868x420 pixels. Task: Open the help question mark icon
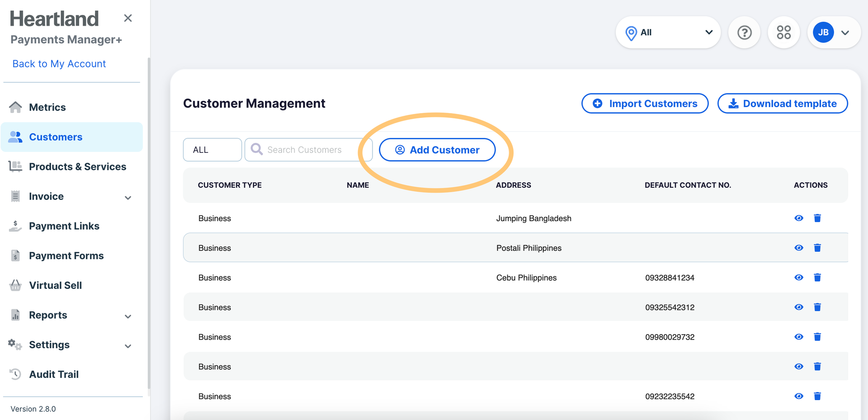coord(744,33)
